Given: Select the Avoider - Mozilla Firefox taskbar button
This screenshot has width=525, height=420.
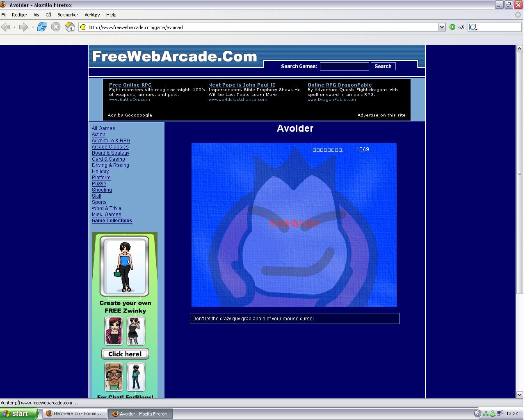Looking at the screenshot, I should 141,413.
